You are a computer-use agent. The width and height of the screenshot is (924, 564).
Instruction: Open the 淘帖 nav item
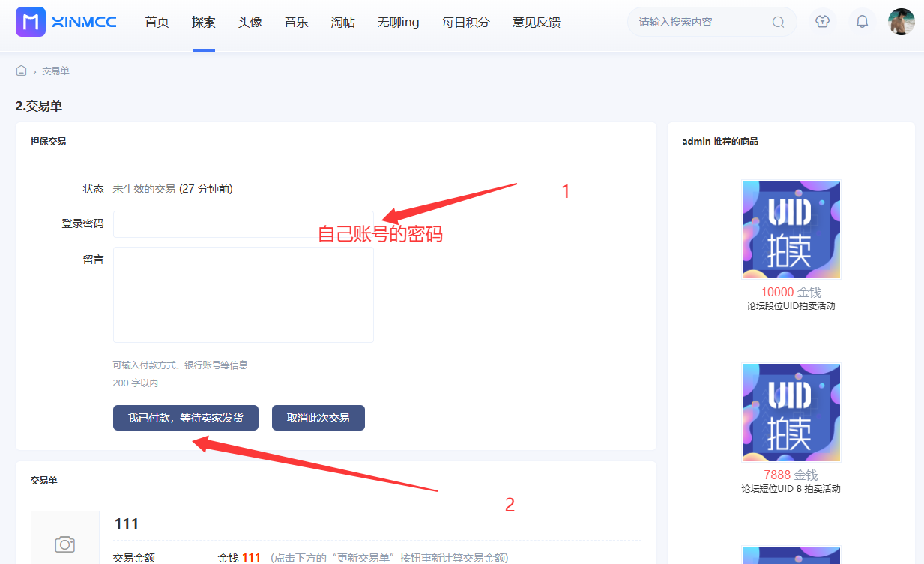(342, 22)
